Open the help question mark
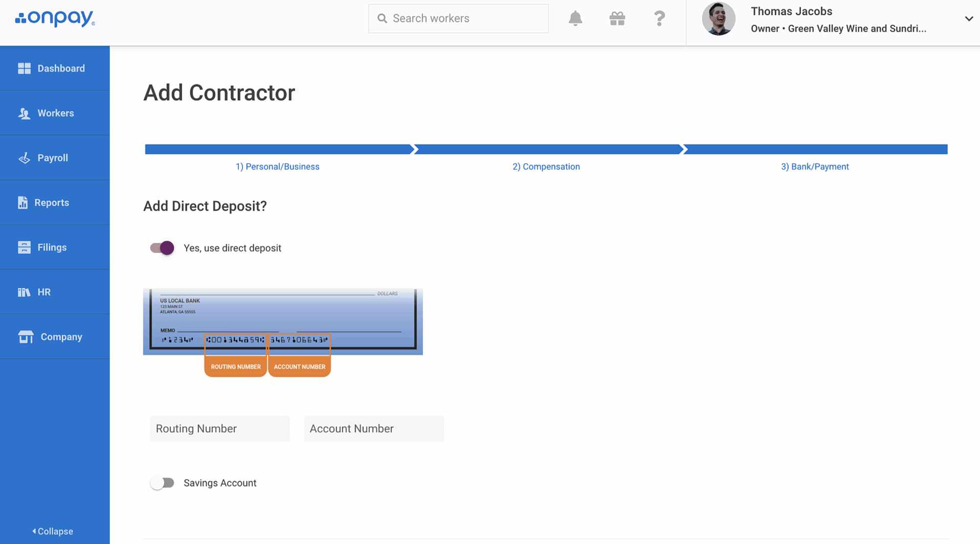980x544 pixels. coord(659,18)
